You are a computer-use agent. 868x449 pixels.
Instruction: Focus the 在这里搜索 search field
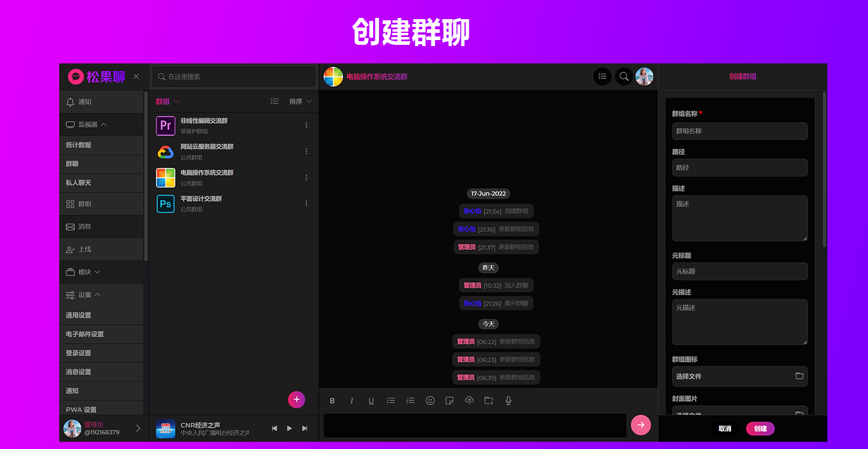coord(234,77)
